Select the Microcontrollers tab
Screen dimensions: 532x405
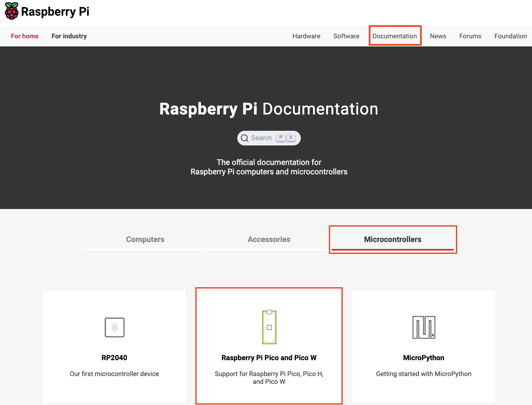click(393, 240)
